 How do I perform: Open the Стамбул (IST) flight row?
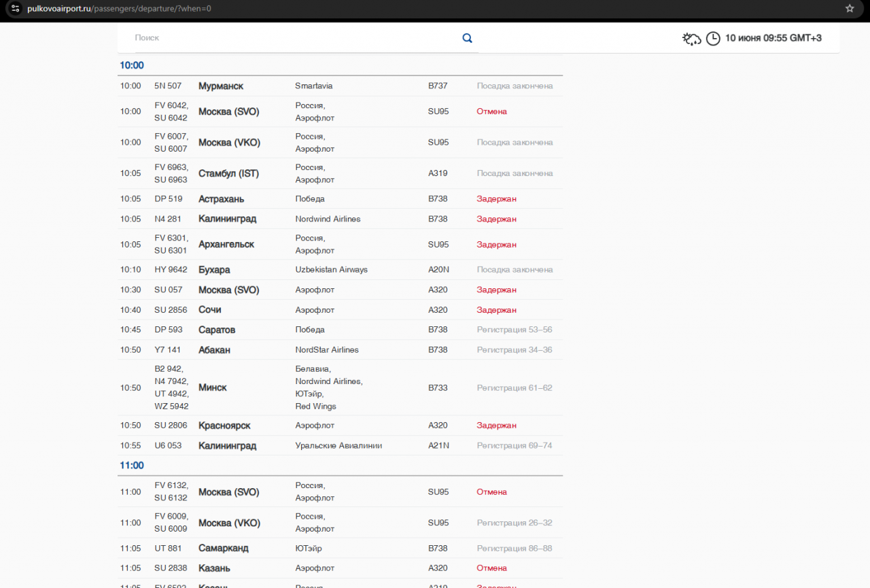point(340,173)
